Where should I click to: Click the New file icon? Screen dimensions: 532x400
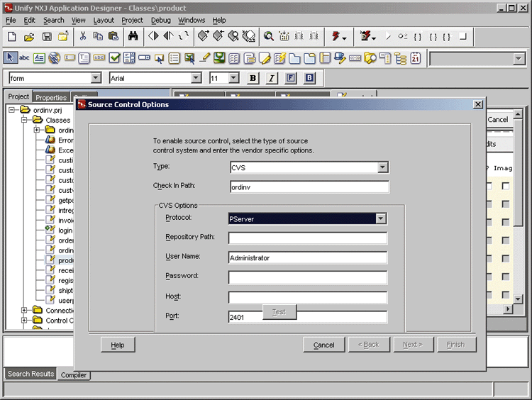click(12, 36)
